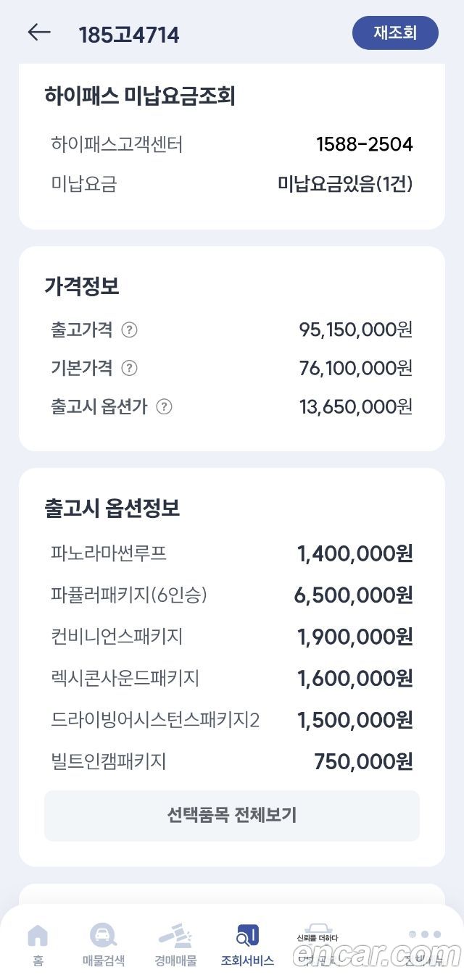Open the more menu dots icon
Viewport: 464px width, 980px height.
pyautogui.click(x=424, y=934)
